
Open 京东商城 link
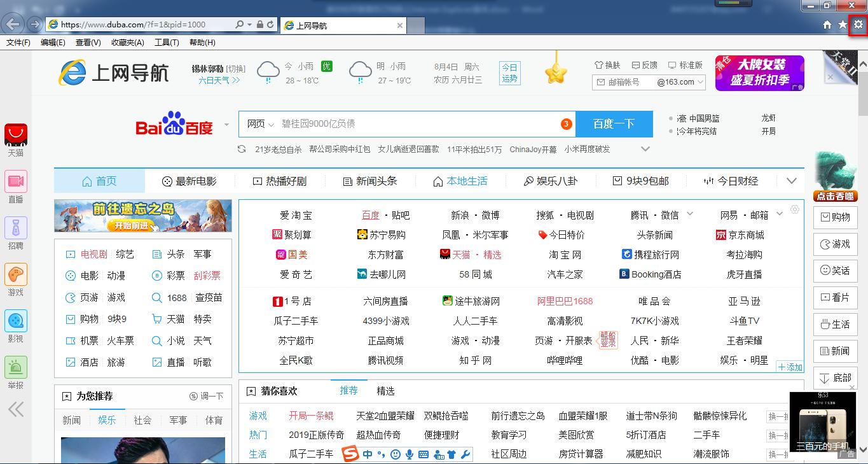coord(740,235)
